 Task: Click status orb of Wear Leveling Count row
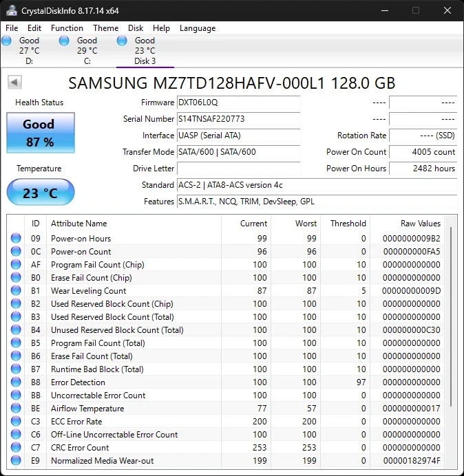coord(16,290)
